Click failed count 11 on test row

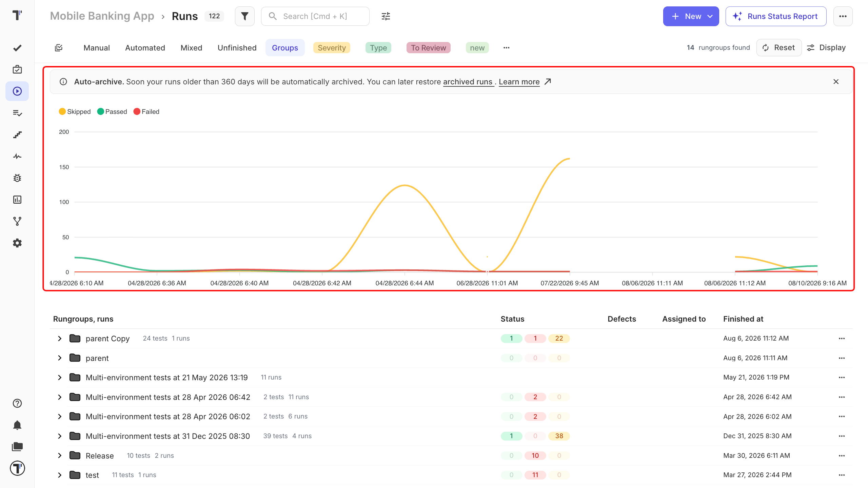coord(535,475)
